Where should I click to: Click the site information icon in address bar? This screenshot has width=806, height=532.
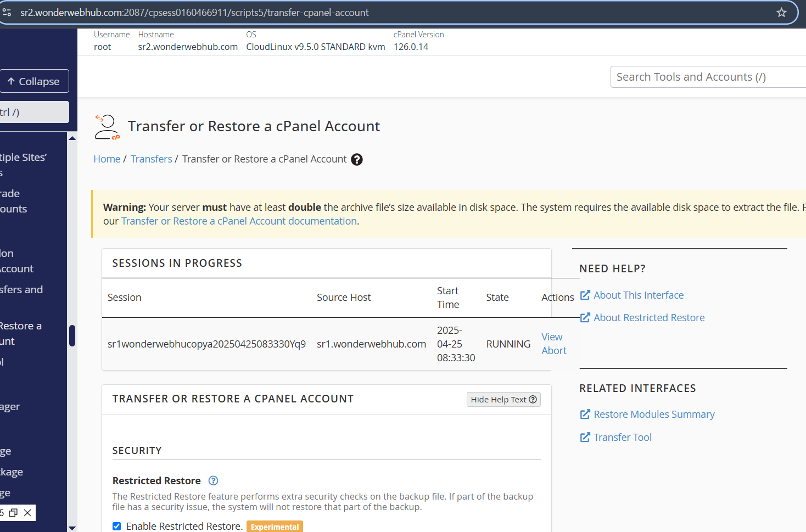click(x=7, y=13)
